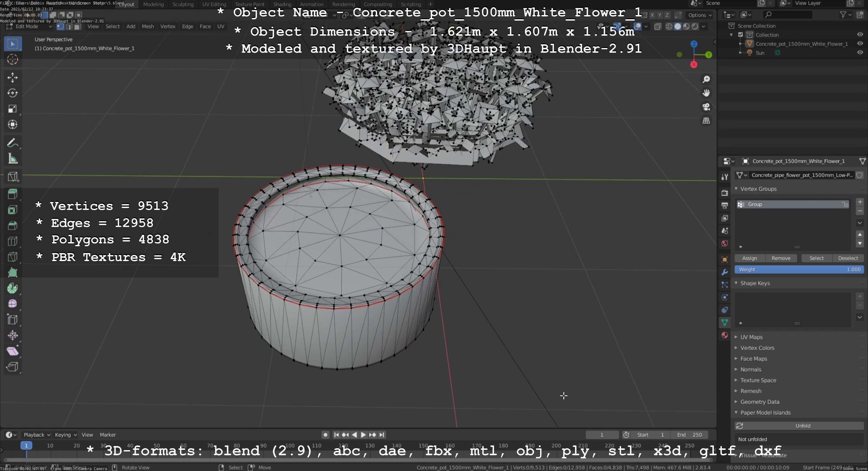Switch to wireframe viewport shading
This screenshot has height=471, width=868.
point(669,27)
